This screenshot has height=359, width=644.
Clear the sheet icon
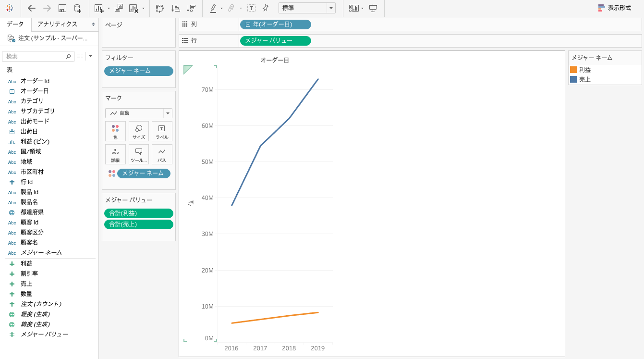click(134, 8)
